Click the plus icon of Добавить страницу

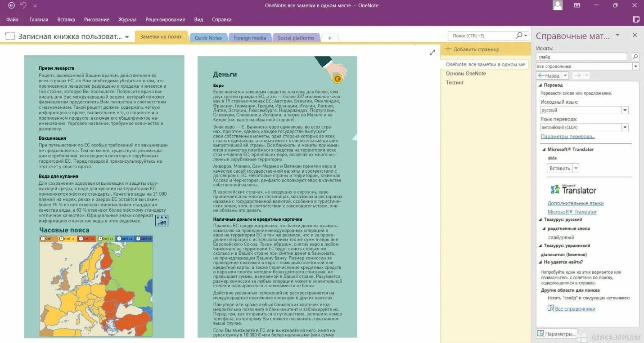tap(448, 49)
